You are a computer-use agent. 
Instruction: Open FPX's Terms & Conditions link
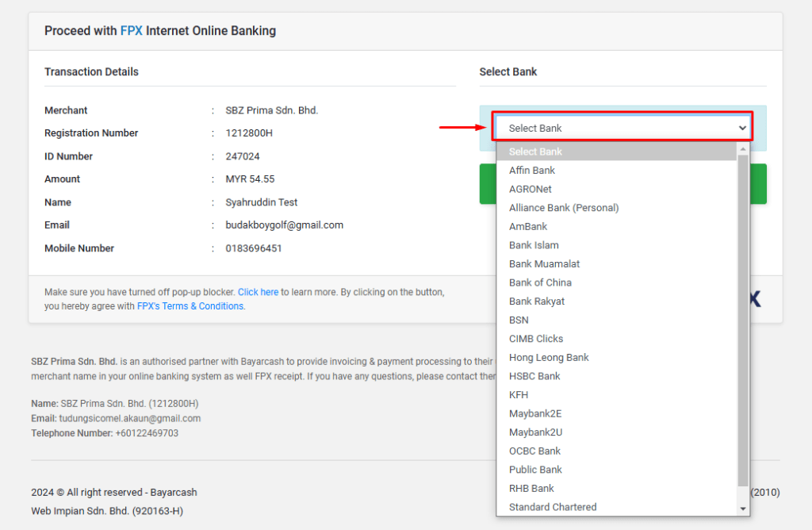click(191, 306)
